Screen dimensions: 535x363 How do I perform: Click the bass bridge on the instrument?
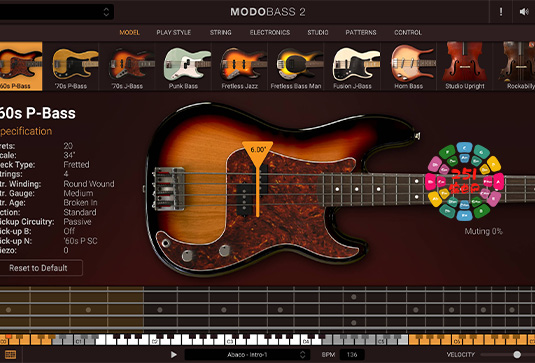(169, 189)
